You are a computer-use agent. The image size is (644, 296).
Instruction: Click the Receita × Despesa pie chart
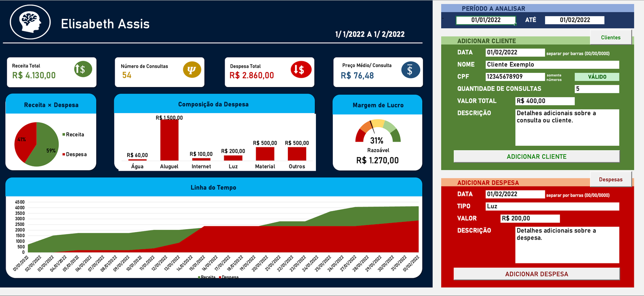37,144
